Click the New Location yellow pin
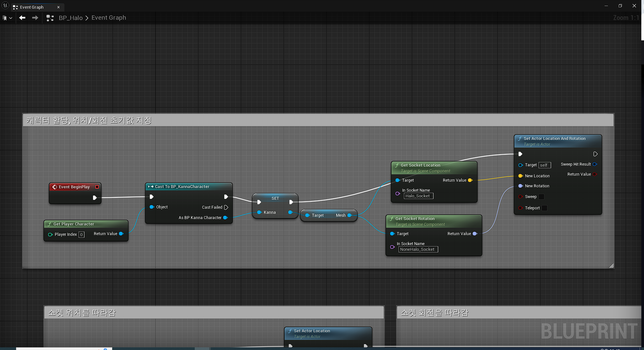The image size is (644, 350). click(x=520, y=176)
